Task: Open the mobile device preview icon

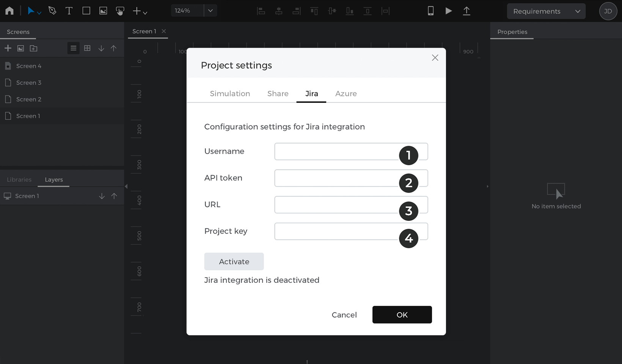Action: (431, 11)
